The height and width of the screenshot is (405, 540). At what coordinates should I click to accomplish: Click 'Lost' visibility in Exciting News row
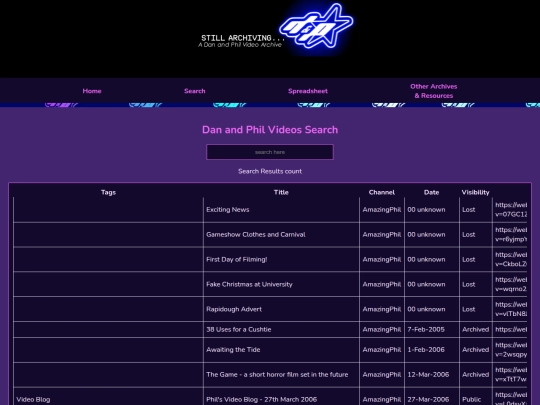pyautogui.click(x=469, y=209)
